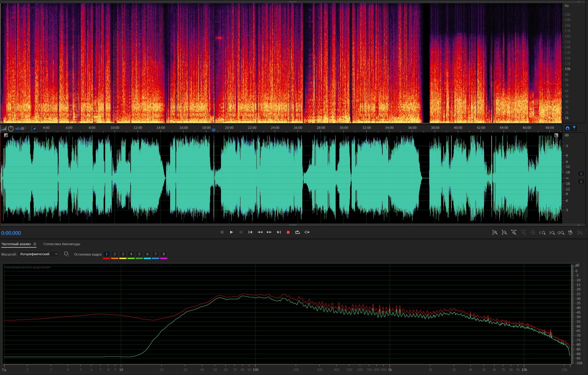
Task: Toggle channel 2 enable button
Action: 581,181
